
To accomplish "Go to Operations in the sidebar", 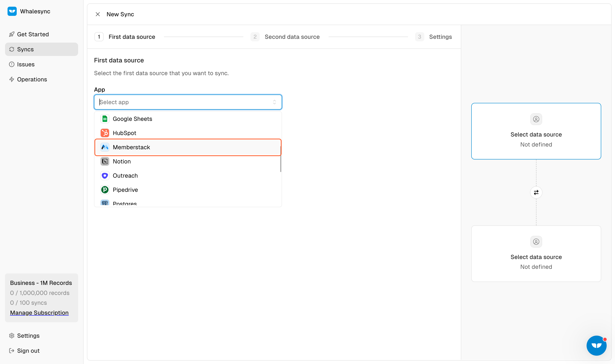I will pyautogui.click(x=32, y=80).
